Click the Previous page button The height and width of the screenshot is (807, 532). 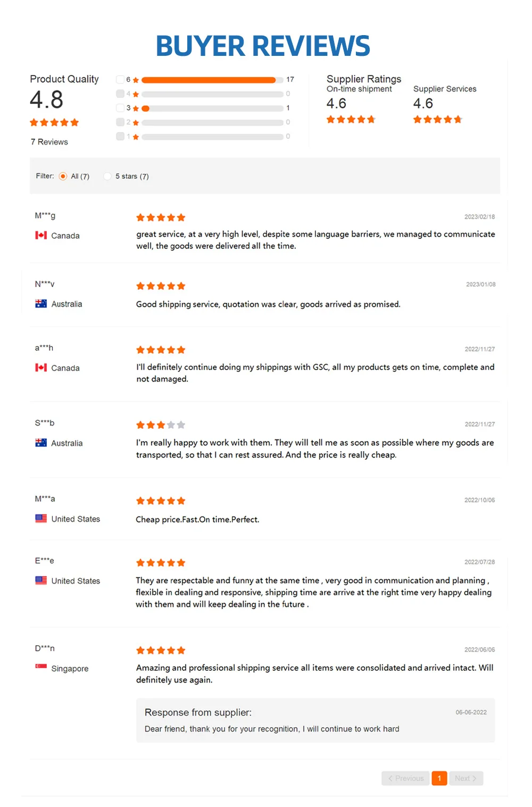click(x=405, y=778)
